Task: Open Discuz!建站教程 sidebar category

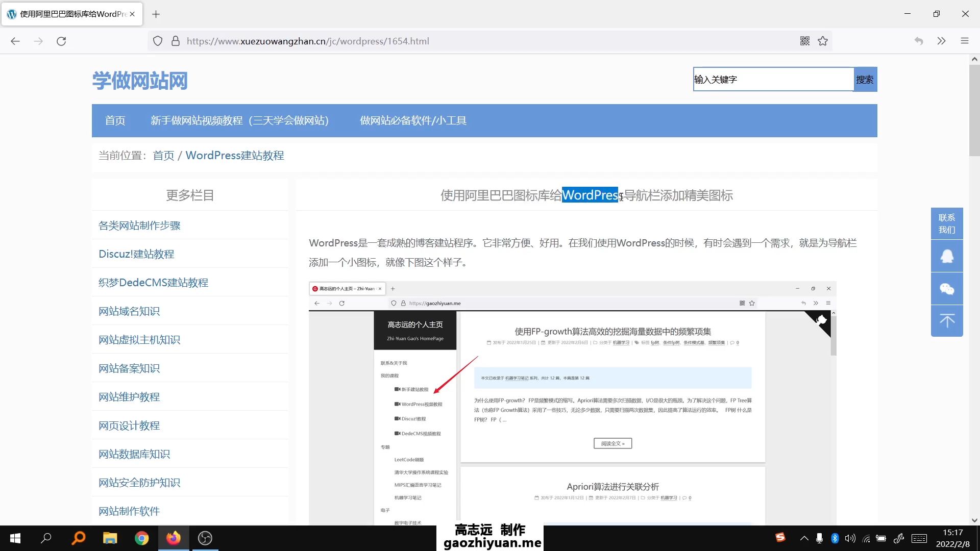Action: [x=136, y=254]
